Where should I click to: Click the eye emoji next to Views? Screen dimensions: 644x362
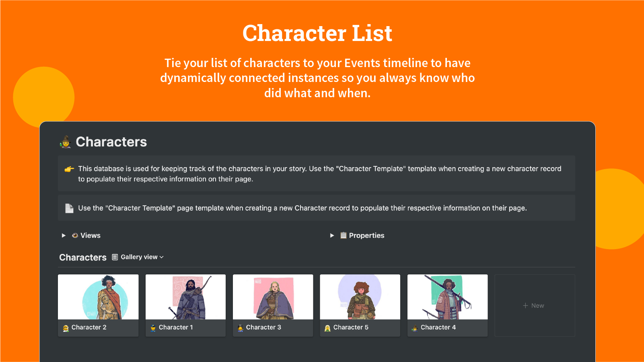[x=74, y=235]
